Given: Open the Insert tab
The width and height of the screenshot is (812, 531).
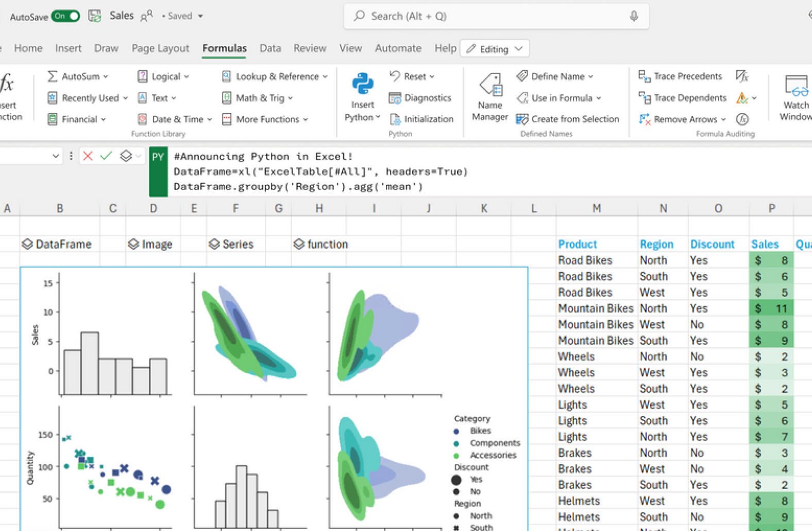Looking at the screenshot, I should (68, 48).
